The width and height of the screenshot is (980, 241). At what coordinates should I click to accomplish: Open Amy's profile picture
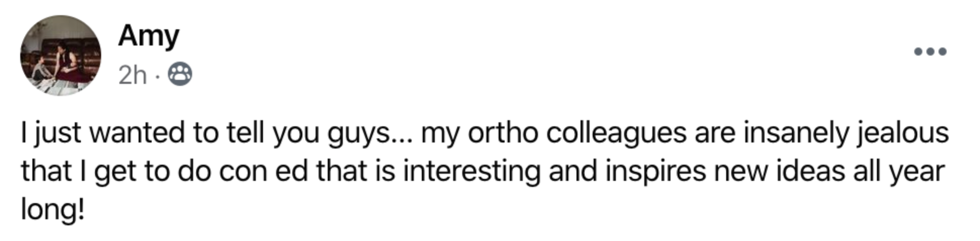(61, 56)
